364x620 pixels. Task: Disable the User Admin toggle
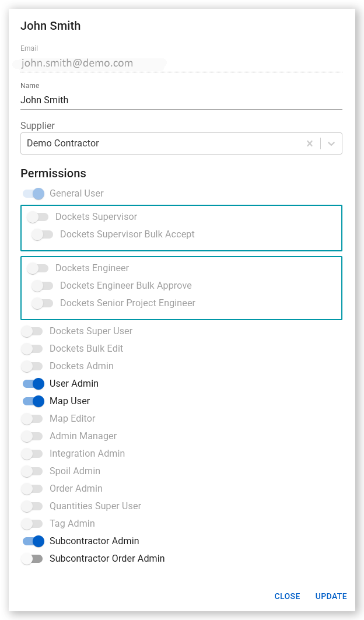tap(33, 384)
